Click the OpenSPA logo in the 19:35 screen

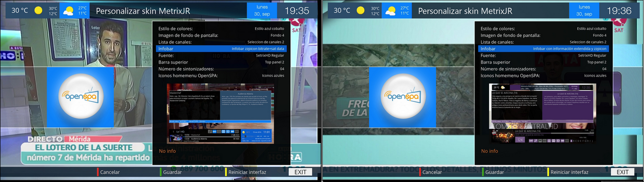coord(80,97)
